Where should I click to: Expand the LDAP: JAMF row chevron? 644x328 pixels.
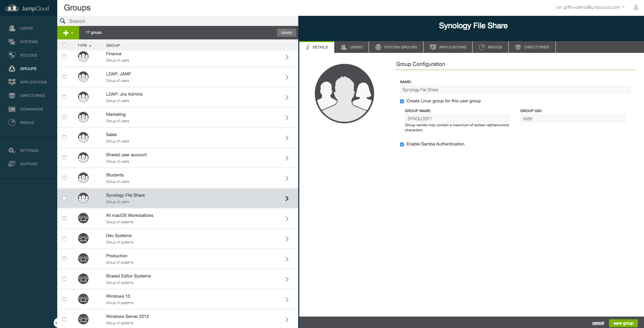(287, 77)
